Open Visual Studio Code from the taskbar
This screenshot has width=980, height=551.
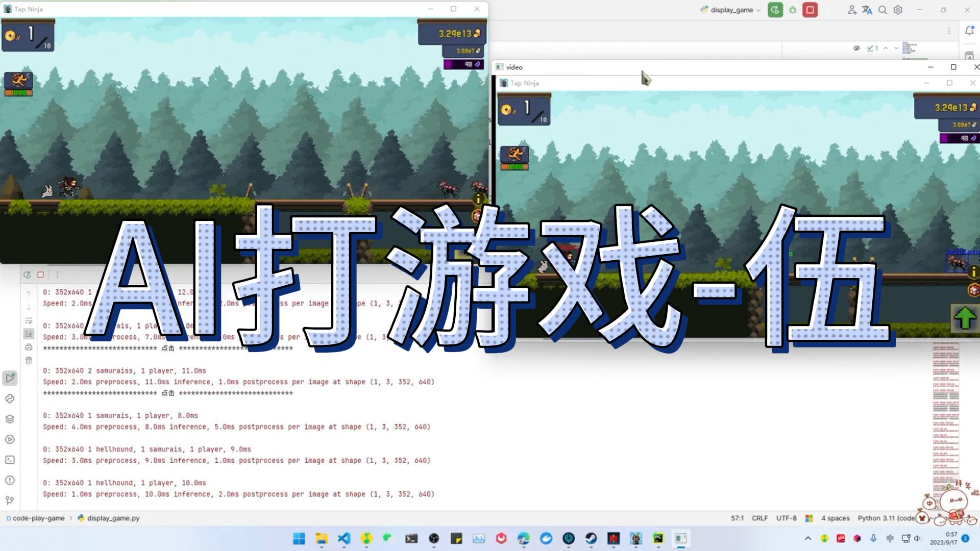[x=344, y=538]
